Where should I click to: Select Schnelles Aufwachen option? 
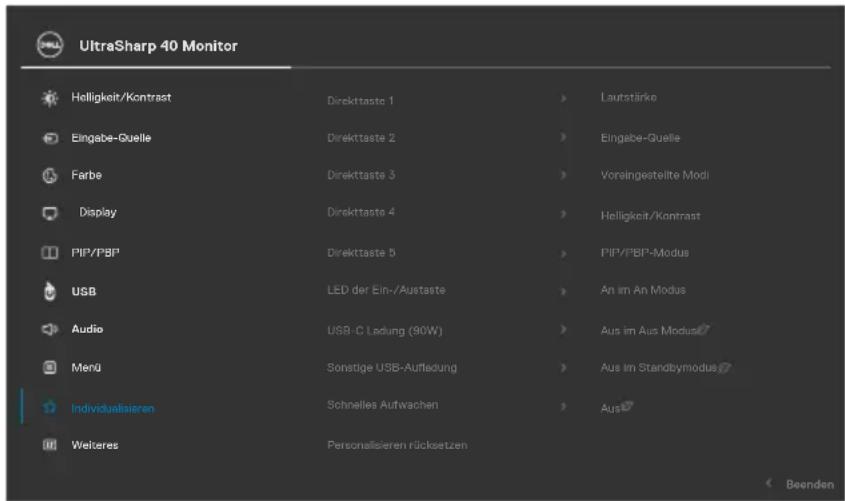pyautogui.click(x=382, y=405)
